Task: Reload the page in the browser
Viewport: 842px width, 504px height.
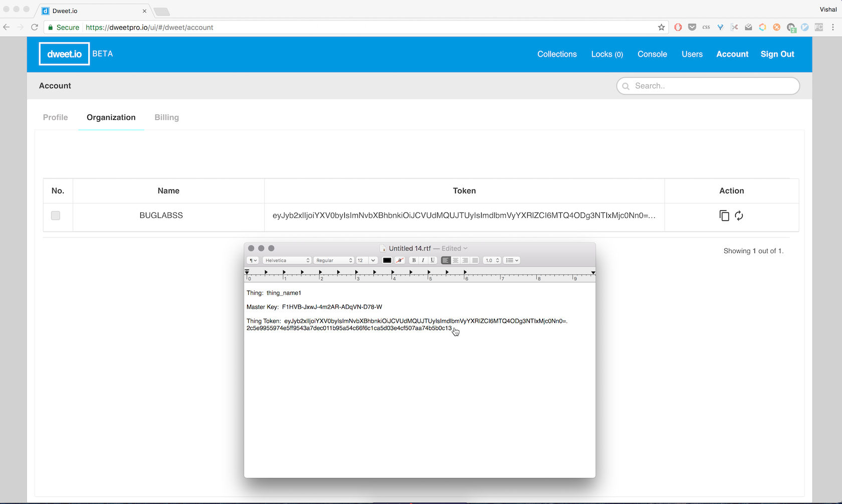Action: point(35,28)
